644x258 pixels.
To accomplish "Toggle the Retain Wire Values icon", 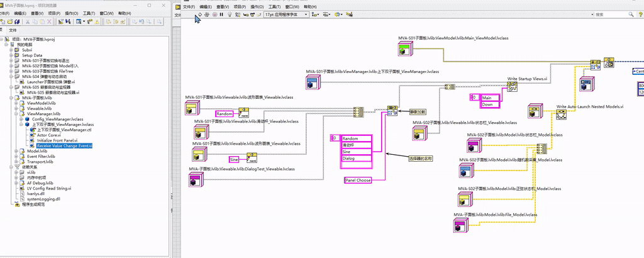I will [x=238, y=14].
